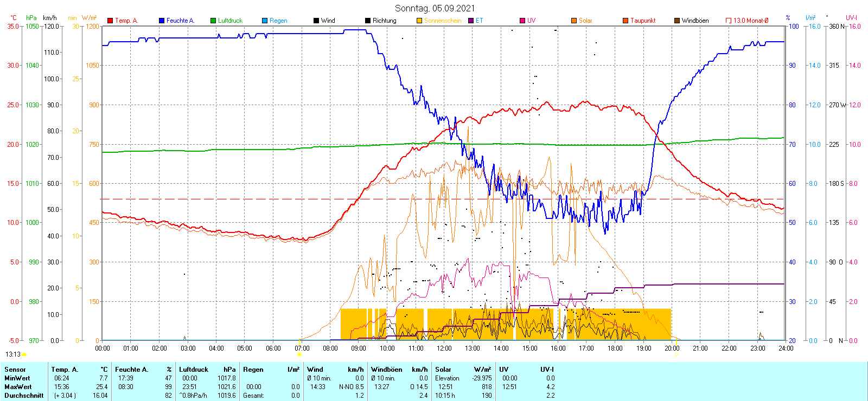Click the Taupunkt legend label

click(643, 21)
